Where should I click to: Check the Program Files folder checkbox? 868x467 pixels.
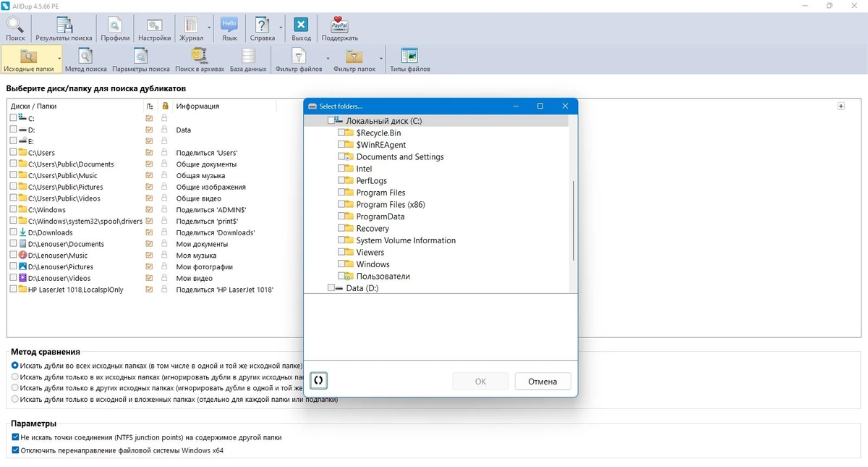(x=341, y=193)
